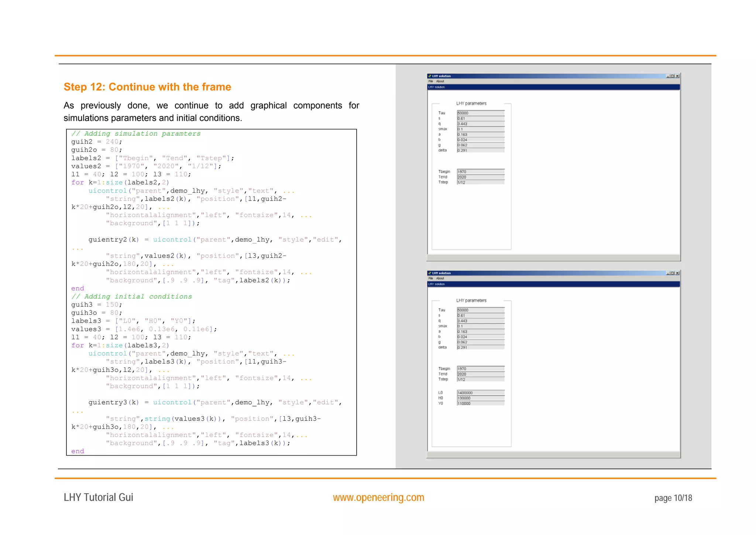The height and width of the screenshot is (535, 756).
Task: Open File menu in upper LHY solution window
Action: (430, 81)
